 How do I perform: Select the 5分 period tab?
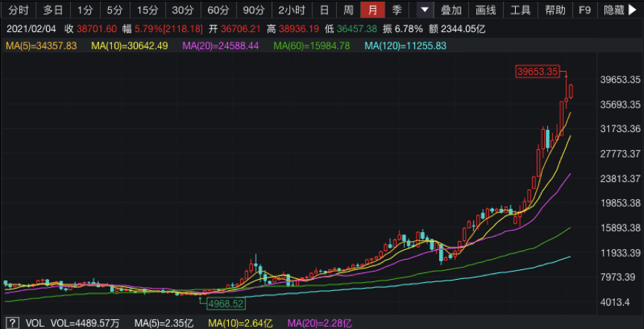[x=114, y=10]
